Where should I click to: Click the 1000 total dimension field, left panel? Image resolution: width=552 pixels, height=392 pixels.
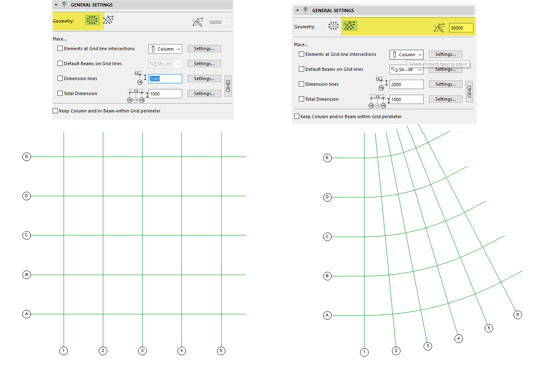coord(165,94)
